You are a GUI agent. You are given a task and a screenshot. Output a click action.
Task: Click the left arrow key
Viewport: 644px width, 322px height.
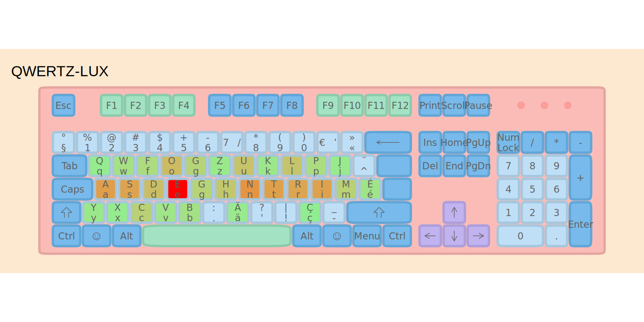[x=430, y=236]
